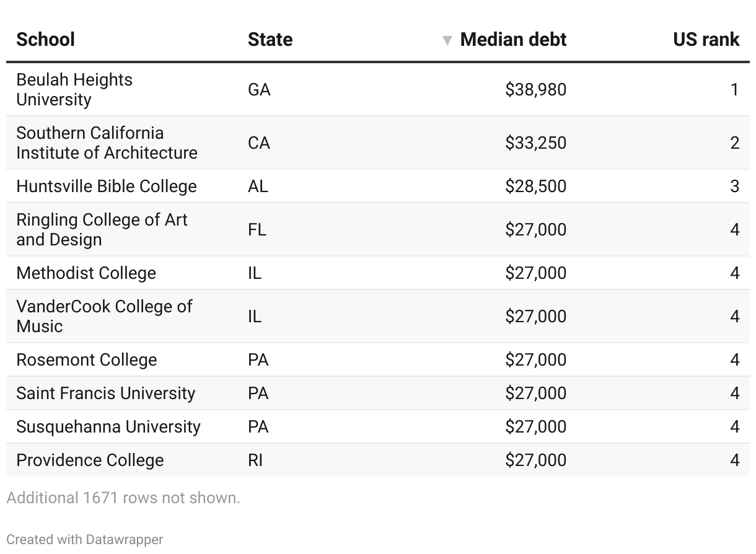Select the Huntsville Bible College cell
This screenshot has width=756, height=554.
point(107,187)
